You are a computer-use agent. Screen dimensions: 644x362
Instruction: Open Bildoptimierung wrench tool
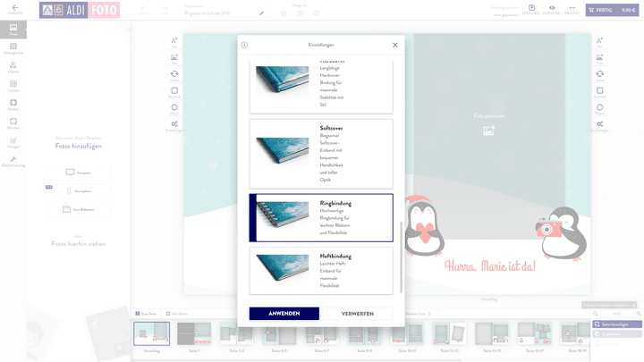pyautogui.click(x=13, y=161)
